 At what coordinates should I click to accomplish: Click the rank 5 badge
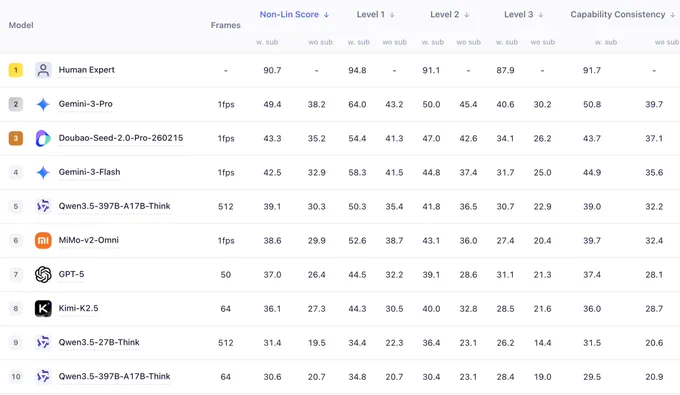(16, 206)
